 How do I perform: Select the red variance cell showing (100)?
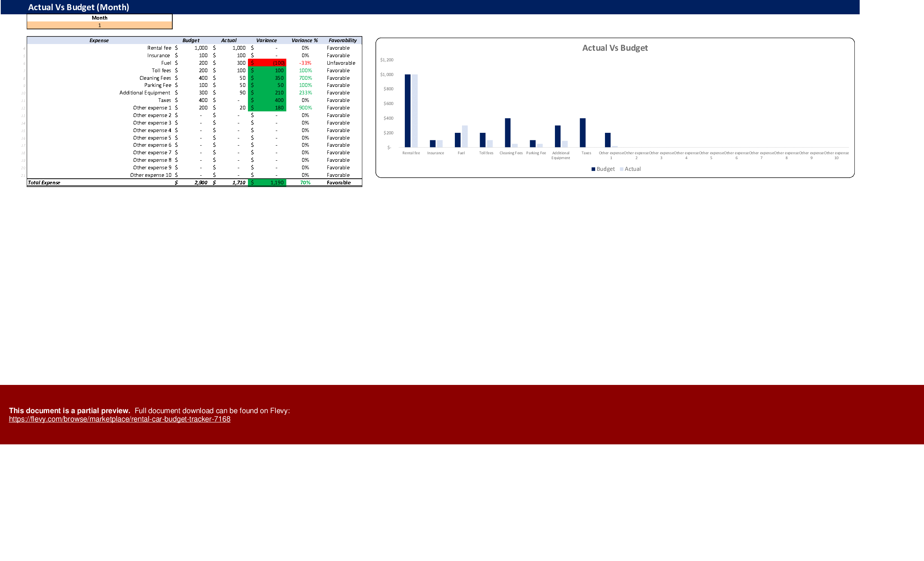267,63
